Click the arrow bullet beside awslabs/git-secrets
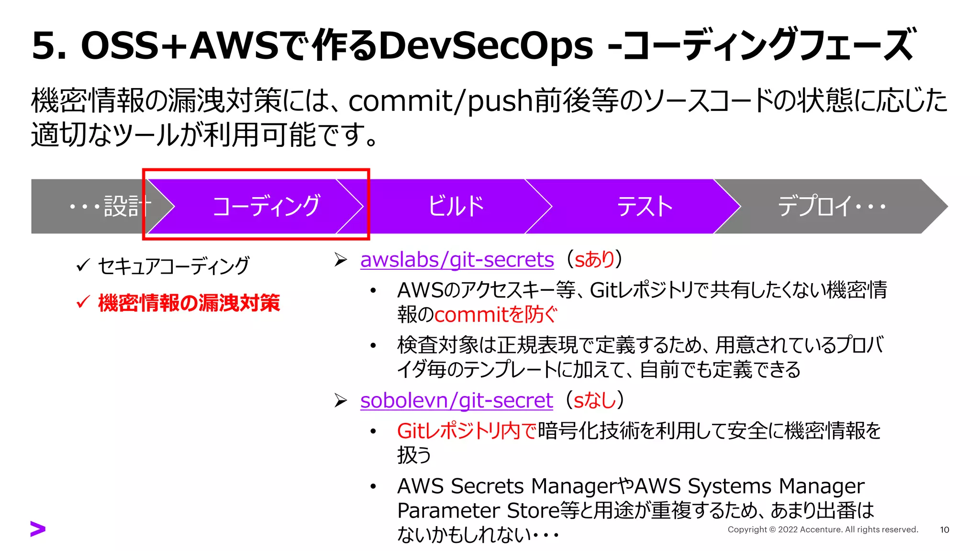980x551 pixels. pos(341,260)
